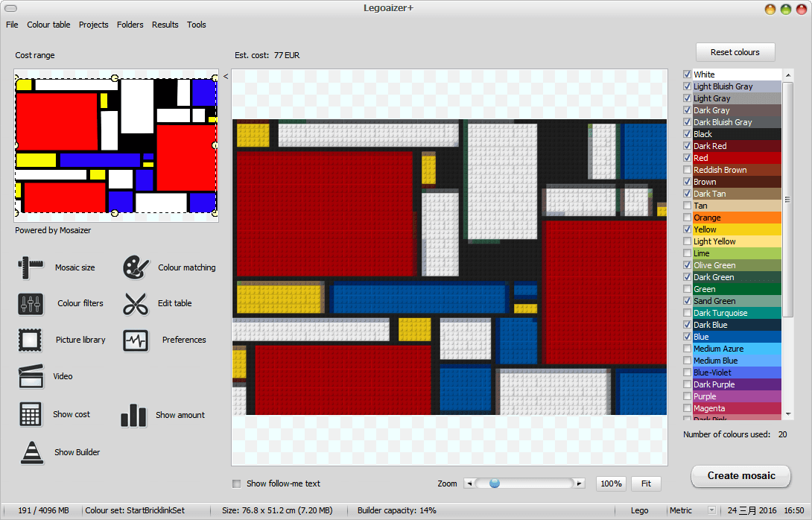Image resolution: width=812 pixels, height=520 pixels.
Task: Click the Reset colours button
Action: tap(735, 52)
